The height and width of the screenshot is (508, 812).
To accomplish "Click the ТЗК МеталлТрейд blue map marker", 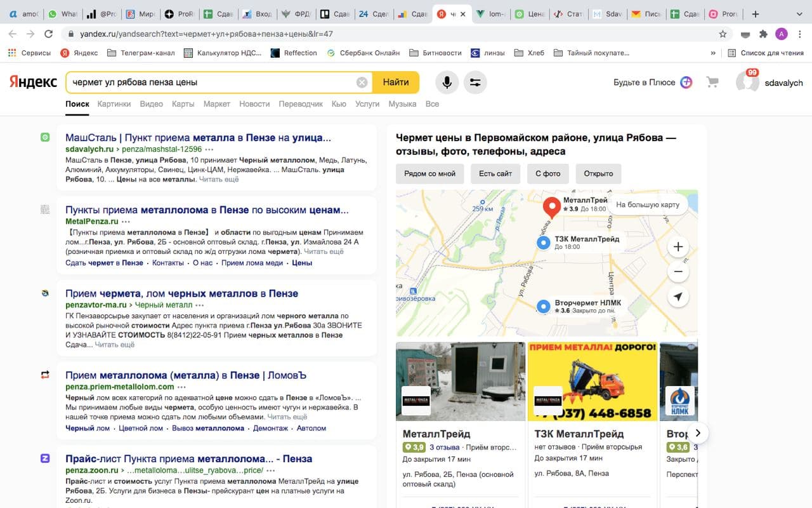I will (x=543, y=243).
